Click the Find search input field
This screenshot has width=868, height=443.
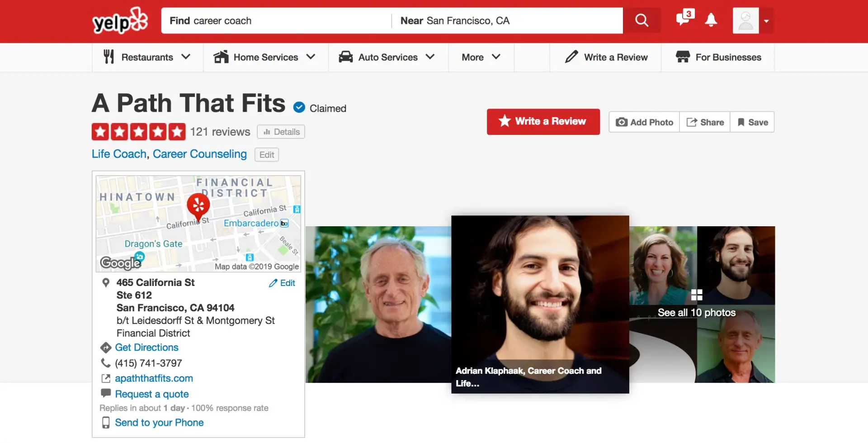click(x=276, y=21)
